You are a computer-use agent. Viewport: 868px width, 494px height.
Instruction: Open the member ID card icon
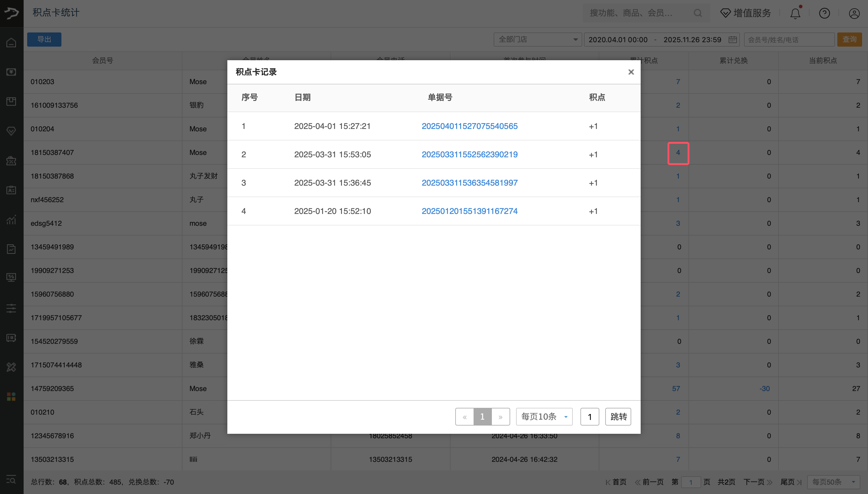click(11, 190)
